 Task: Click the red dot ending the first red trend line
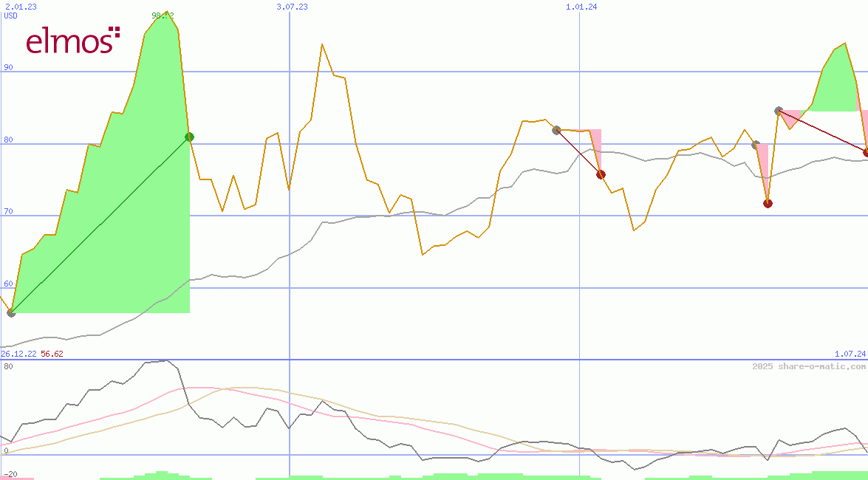click(x=601, y=174)
